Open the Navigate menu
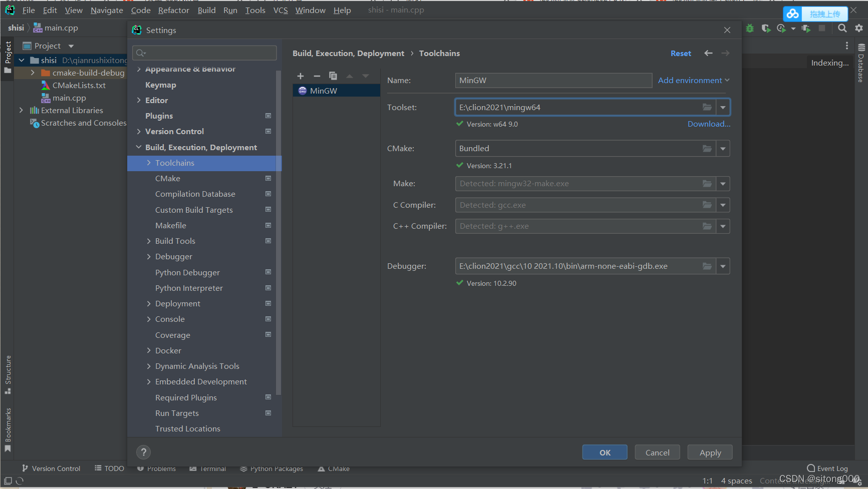868x489 pixels. [x=107, y=10]
